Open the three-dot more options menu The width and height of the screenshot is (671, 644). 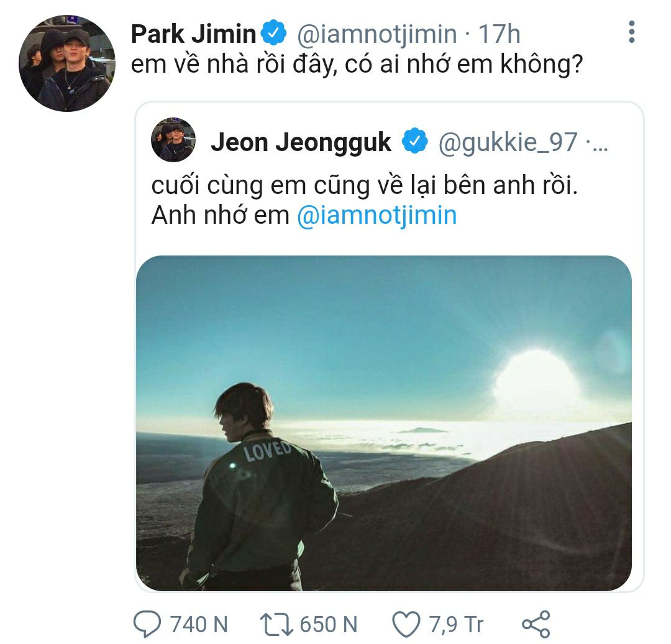(632, 32)
